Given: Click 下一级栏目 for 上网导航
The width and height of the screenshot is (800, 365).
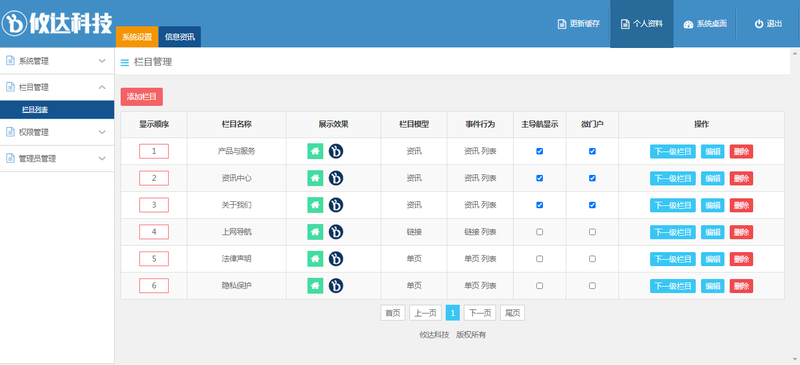Looking at the screenshot, I should click(x=673, y=232).
